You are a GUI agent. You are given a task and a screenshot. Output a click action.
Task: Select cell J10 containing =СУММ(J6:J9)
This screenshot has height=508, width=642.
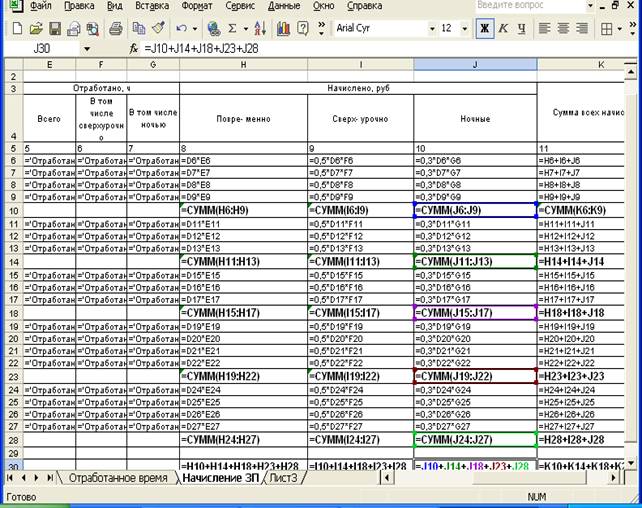(x=475, y=211)
